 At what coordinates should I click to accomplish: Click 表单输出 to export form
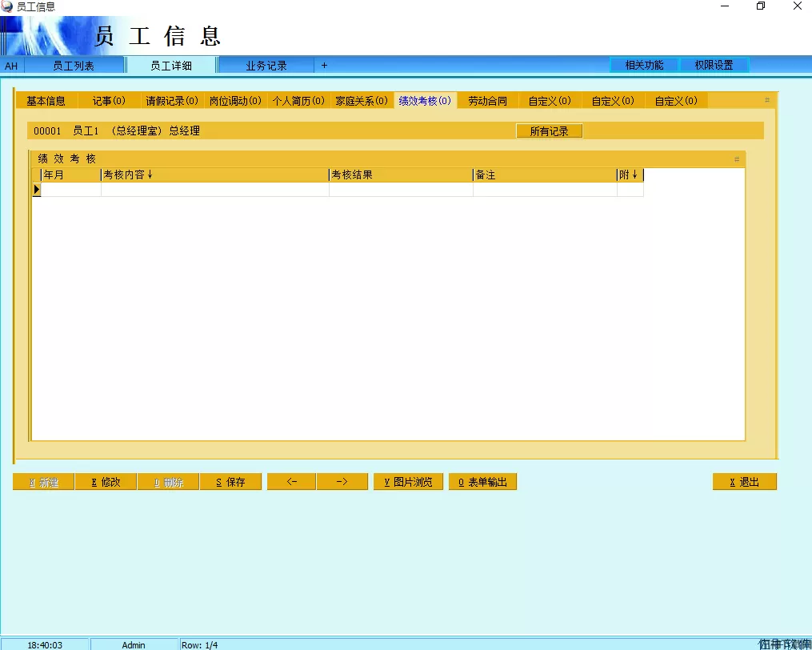coord(482,482)
